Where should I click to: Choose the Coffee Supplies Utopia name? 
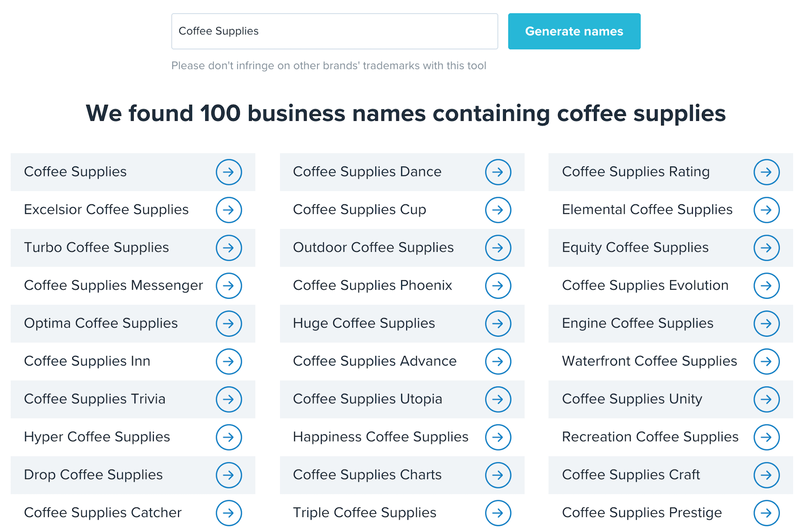367,399
